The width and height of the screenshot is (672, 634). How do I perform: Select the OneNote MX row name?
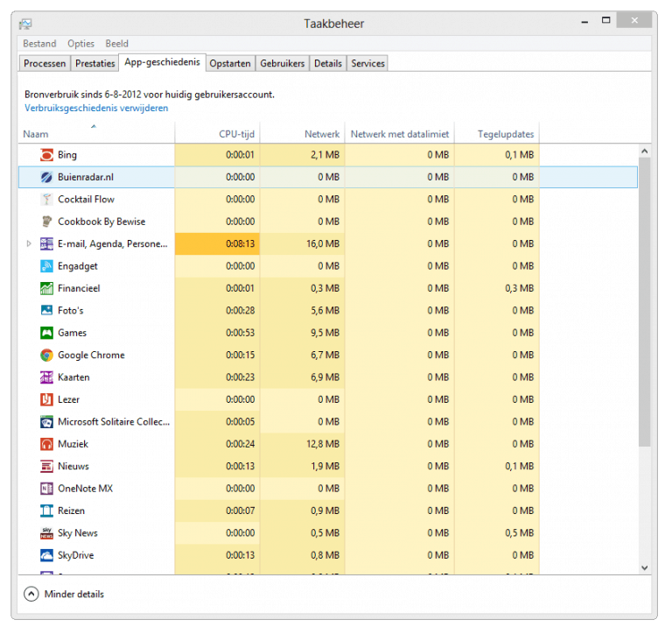coord(85,489)
